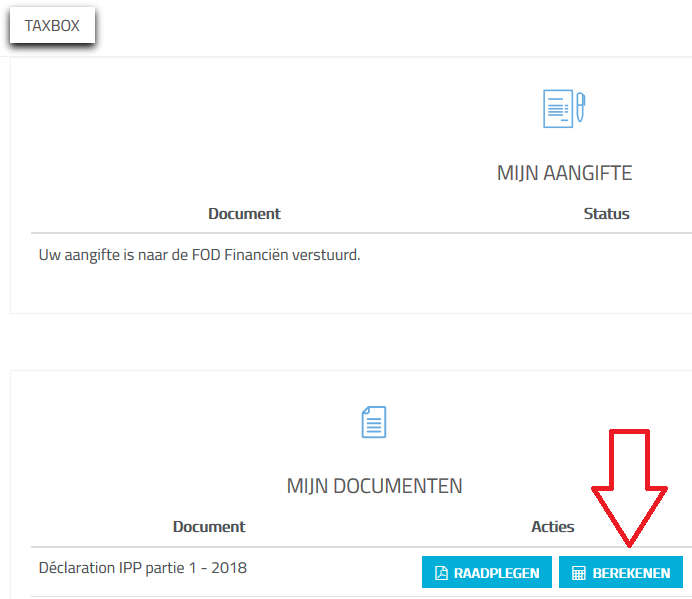Image resolution: width=692 pixels, height=599 pixels.
Task: Click the calculator icon inside BEREKENEN
Action: point(579,573)
